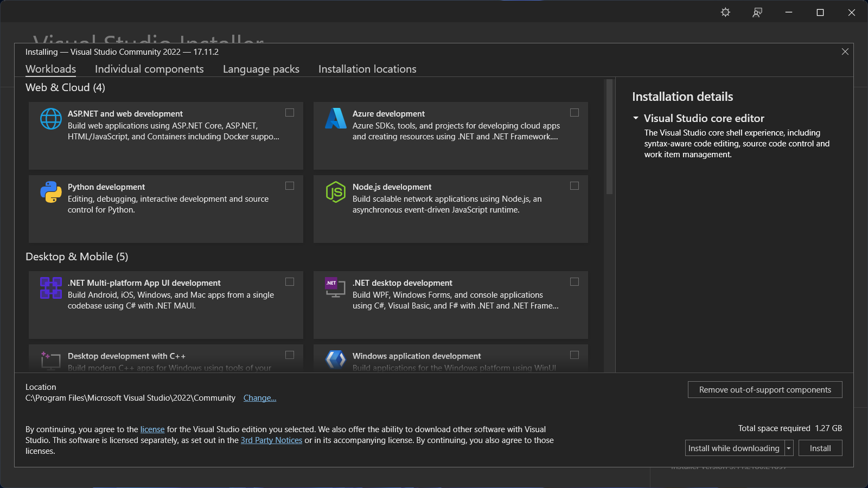Open the feedback icon in title bar
This screenshot has width=868, height=488.
(757, 12)
